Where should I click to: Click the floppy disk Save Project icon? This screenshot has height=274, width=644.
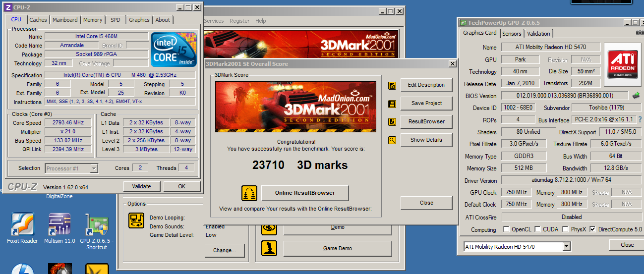392,104
